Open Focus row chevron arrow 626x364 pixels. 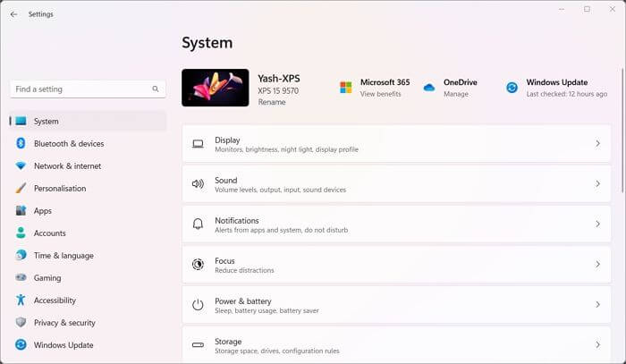click(597, 264)
